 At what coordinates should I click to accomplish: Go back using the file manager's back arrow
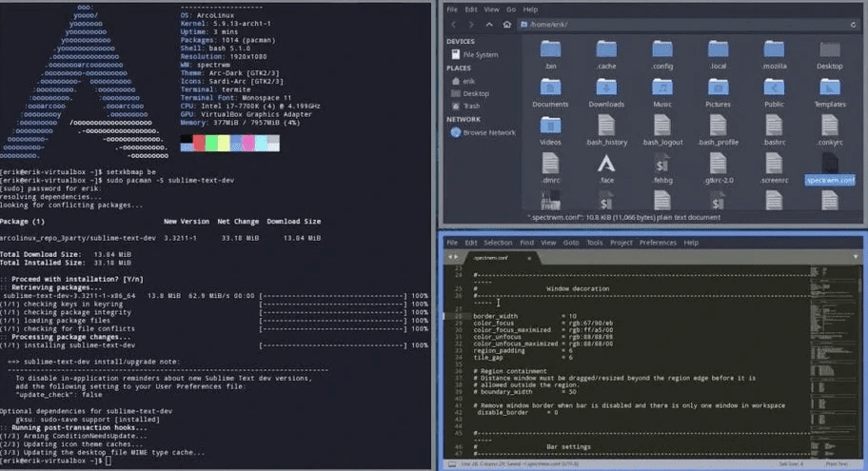click(x=454, y=25)
